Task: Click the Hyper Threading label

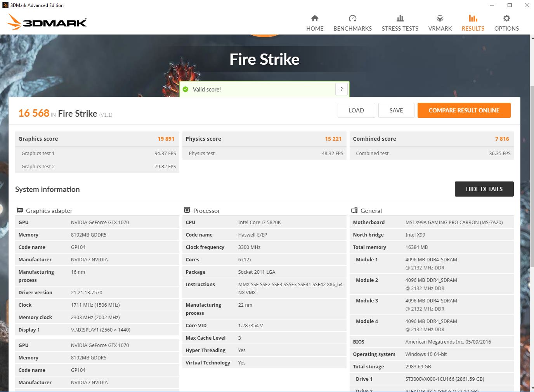Action: (x=205, y=350)
